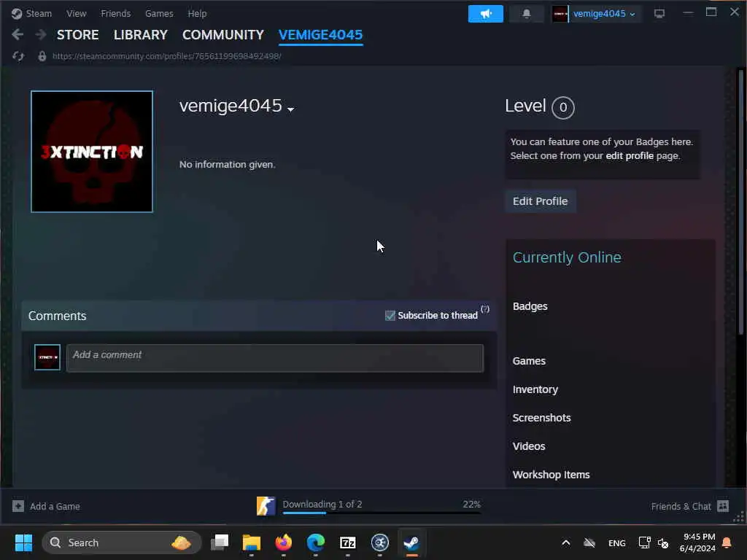Click the Windows notification bell icon
The height and width of the screenshot is (560, 747).
727,542
